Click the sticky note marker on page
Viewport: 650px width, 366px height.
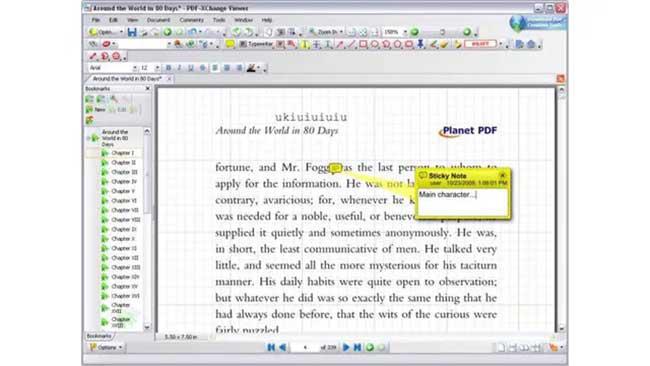[x=335, y=167]
